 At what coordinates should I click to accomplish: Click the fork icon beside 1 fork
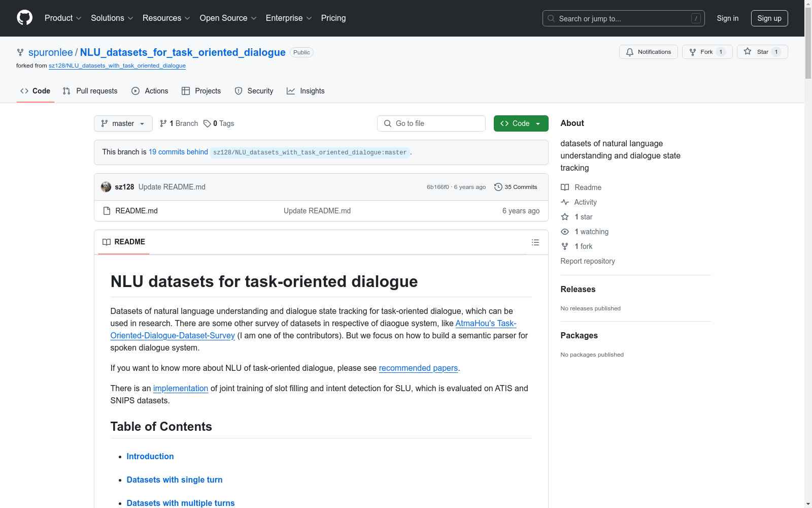tap(565, 246)
